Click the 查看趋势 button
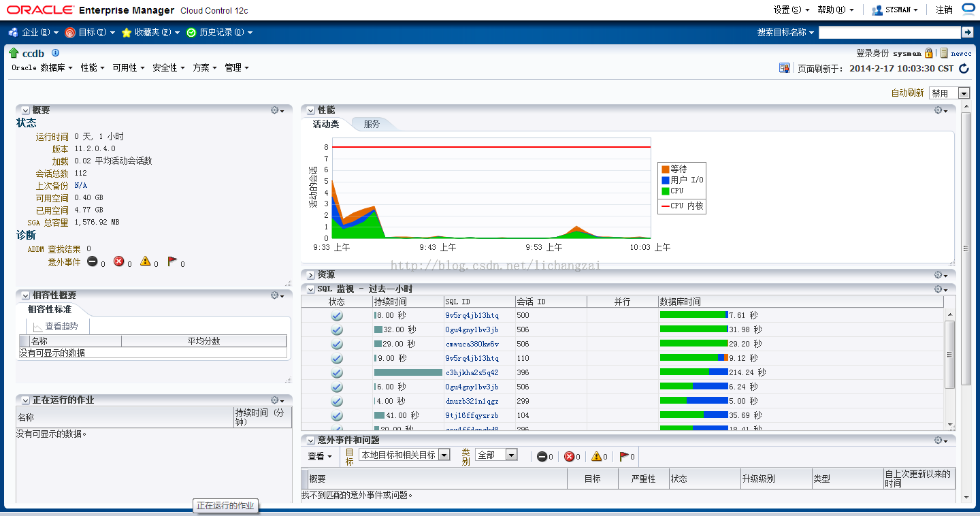This screenshot has height=516, width=980. click(56, 327)
